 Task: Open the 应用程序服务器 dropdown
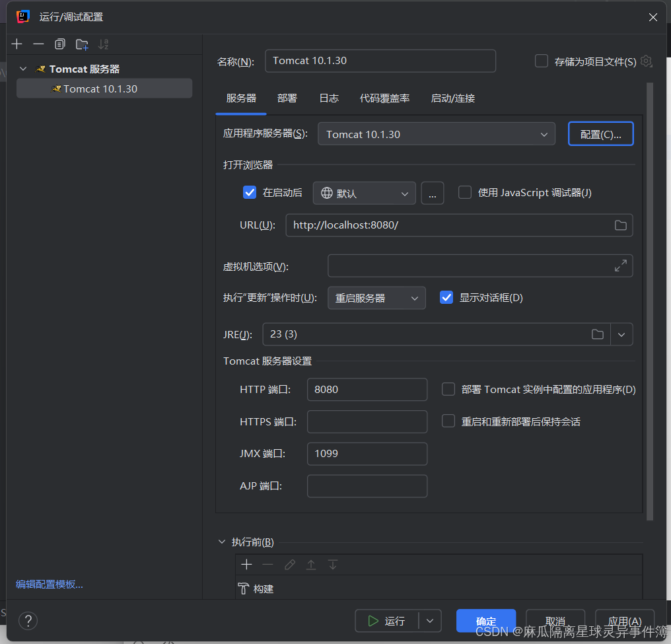click(436, 134)
